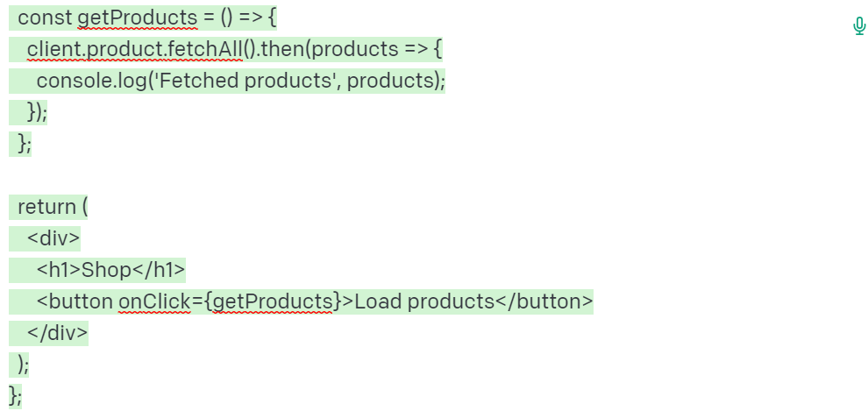Click the final }; line

click(16, 397)
